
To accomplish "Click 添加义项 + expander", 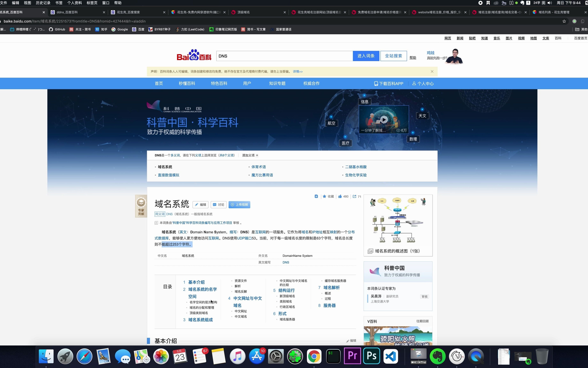I will pos(250,155).
